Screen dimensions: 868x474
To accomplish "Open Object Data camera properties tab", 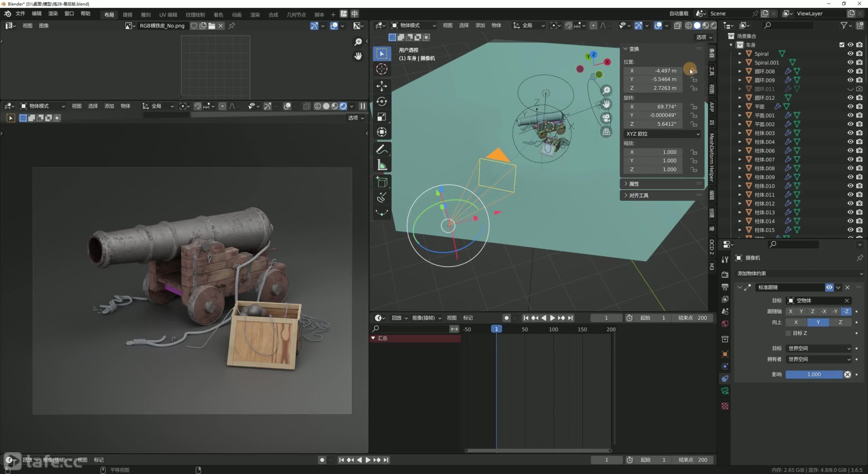I will point(725,391).
